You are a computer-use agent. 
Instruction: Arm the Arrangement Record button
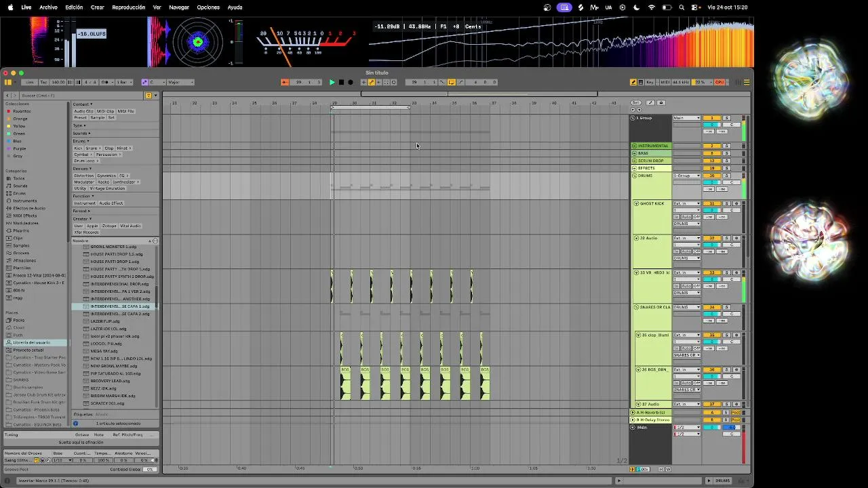tap(350, 82)
